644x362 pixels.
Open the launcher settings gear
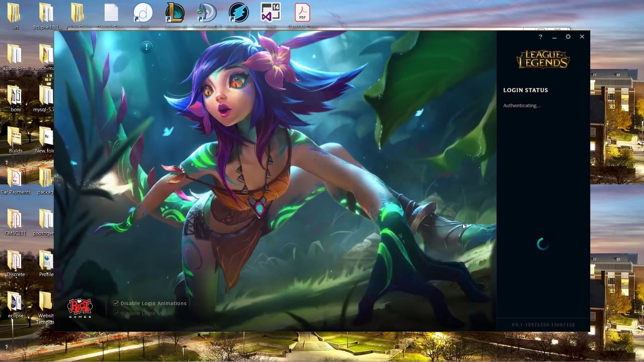click(568, 37)
